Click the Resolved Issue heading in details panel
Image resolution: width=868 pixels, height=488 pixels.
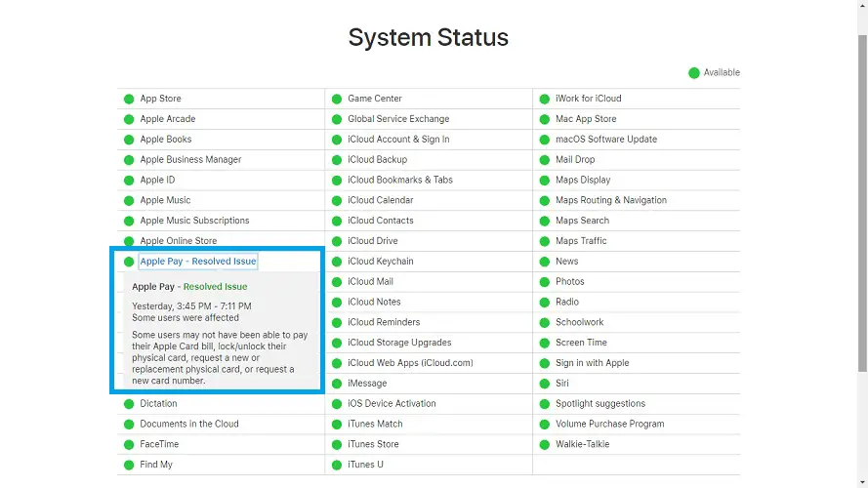click(215, 287)
